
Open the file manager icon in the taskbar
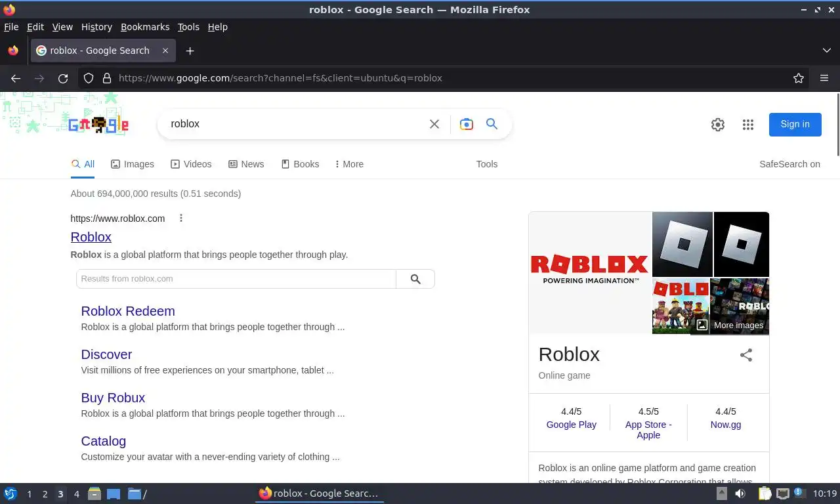point(94,493)
